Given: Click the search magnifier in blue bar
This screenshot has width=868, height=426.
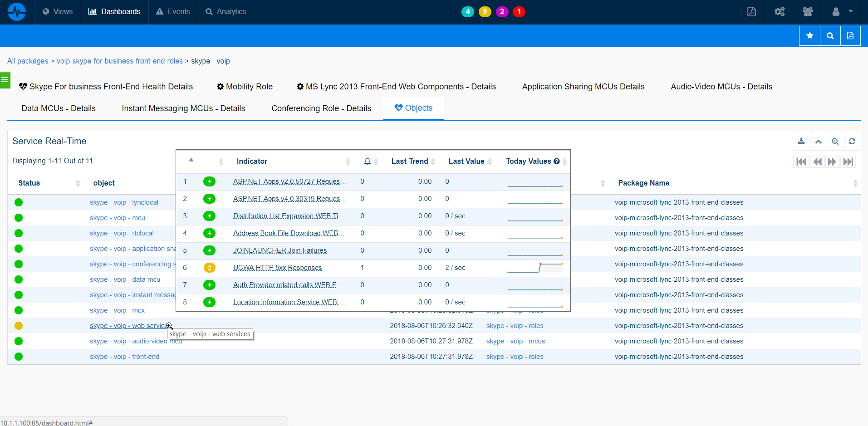Looking at the screenshot, I should coord(830,36).
